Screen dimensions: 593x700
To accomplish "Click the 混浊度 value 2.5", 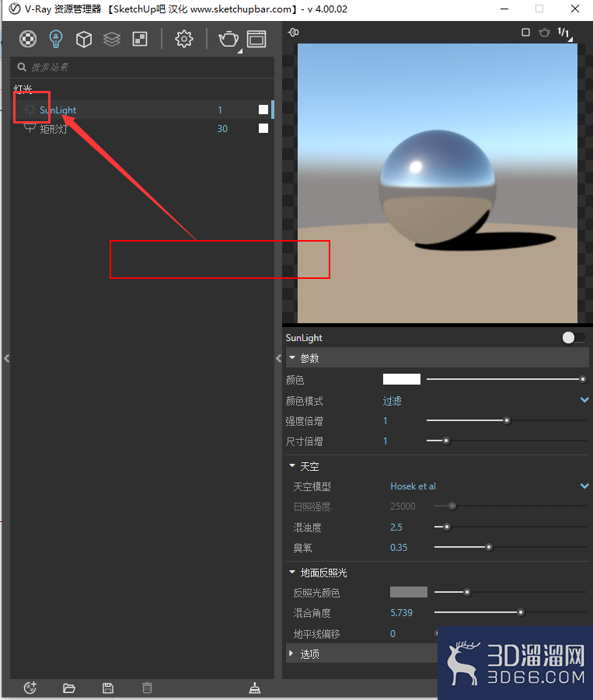I will tap(396, 528).
